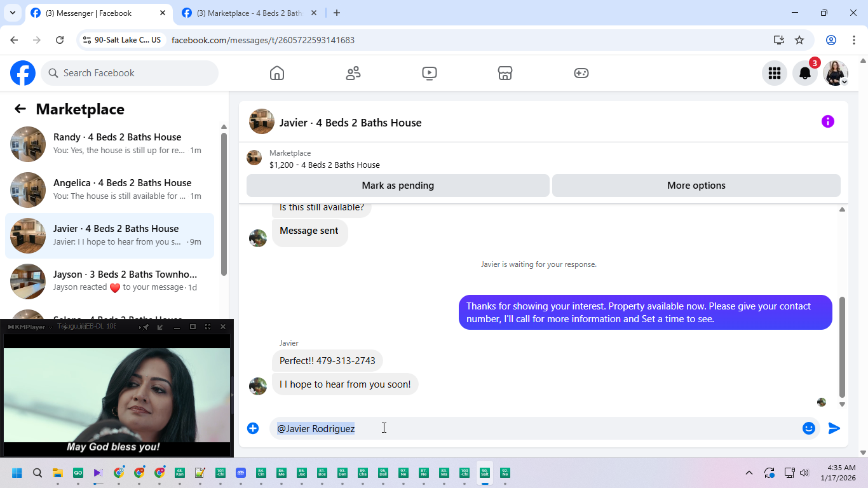The width and height of the screenshot is (868, 488).
Task: Click the 'Perfect!! 479-313-2743' message
Action: 327,361
